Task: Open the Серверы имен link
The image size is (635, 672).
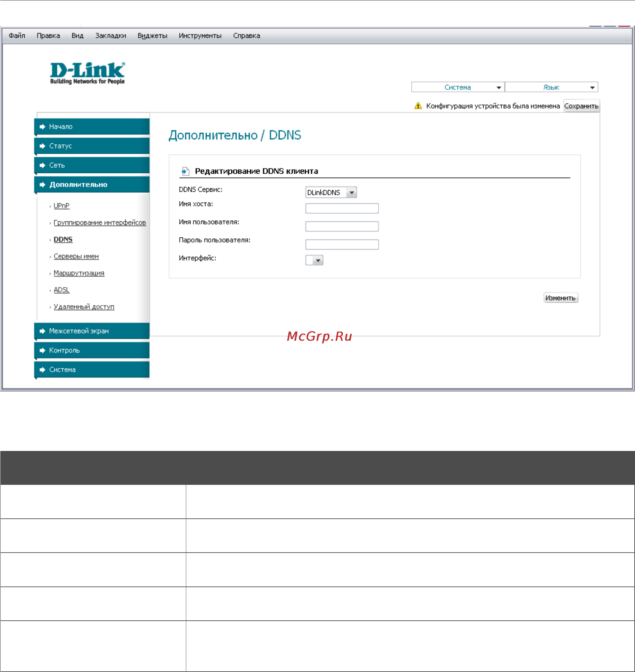Action: pyautogui.click(x=76, y=256)
